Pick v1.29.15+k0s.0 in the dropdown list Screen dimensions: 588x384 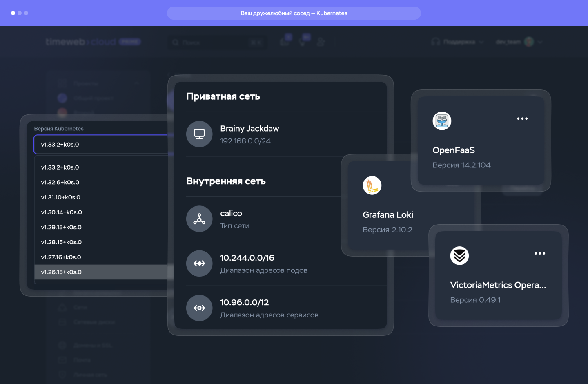pos(101,227)
